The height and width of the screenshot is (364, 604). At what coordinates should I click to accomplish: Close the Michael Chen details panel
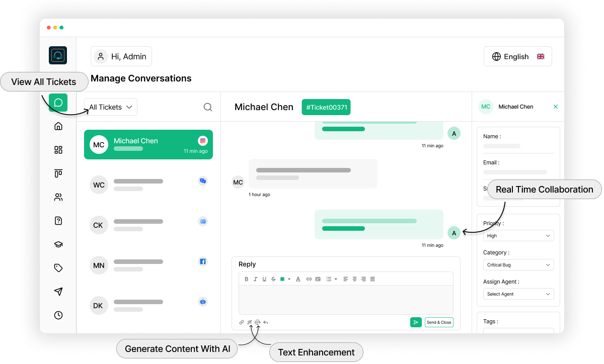point(556,107)
